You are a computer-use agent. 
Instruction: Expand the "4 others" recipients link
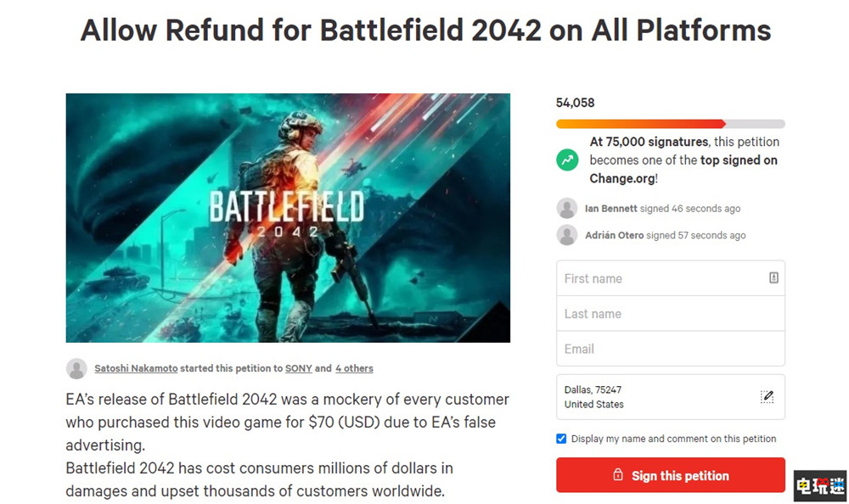pos(354,368)
